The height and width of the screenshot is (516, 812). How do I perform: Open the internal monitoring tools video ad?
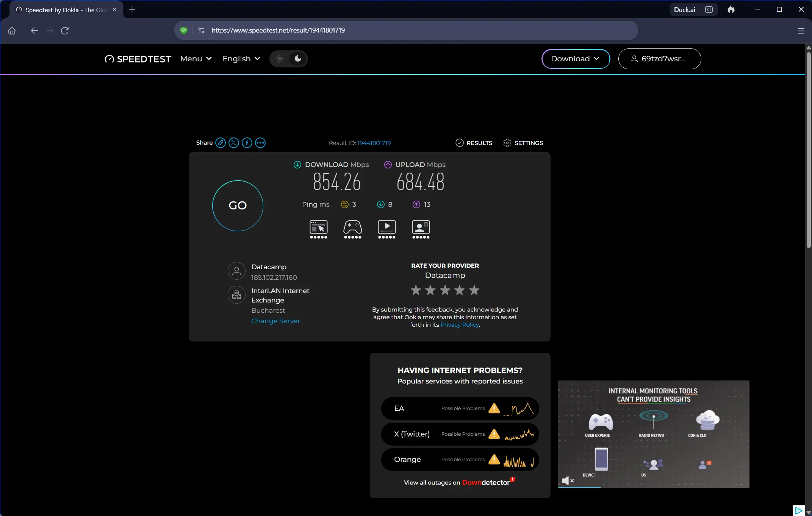tap(654, 434)
